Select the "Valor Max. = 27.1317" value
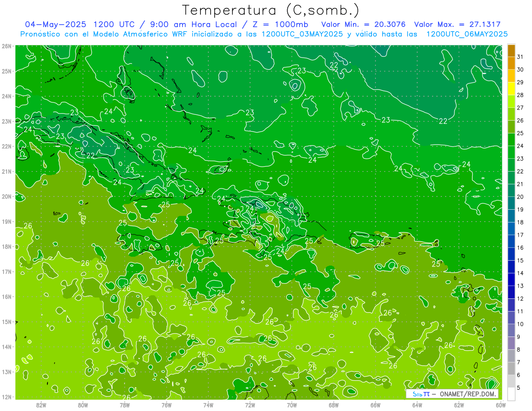The width and height of the screenshot is (532, 411). point(458,24)
